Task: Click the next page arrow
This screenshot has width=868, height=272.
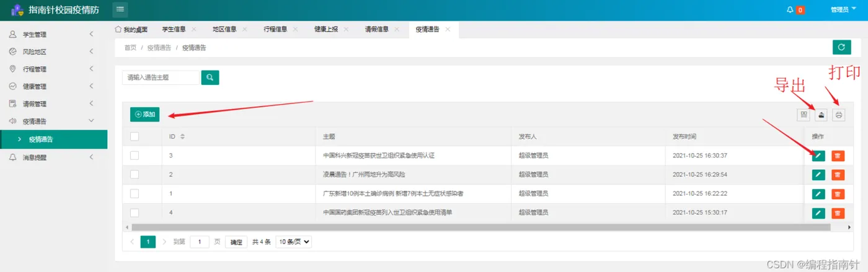Action: coord(164,242)
